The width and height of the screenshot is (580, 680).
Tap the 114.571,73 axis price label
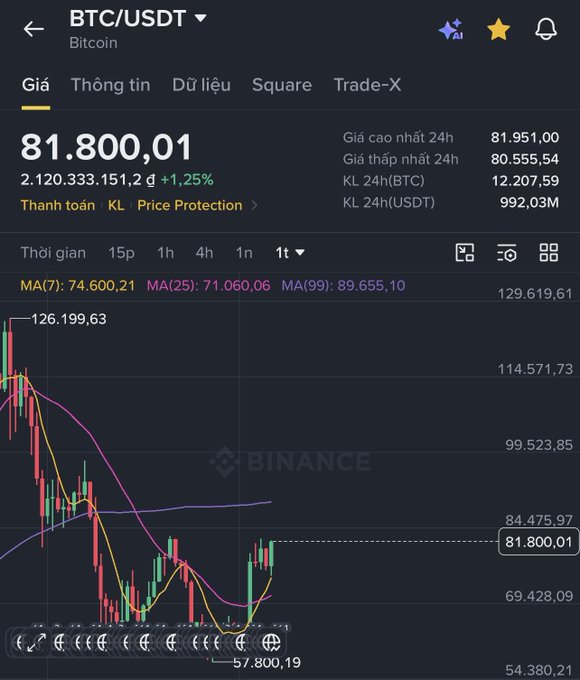click(535, 369)
